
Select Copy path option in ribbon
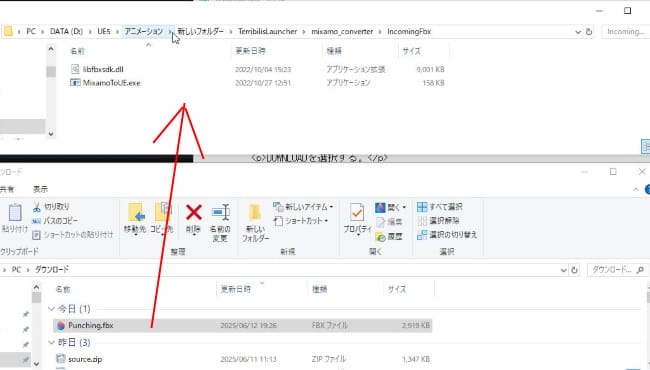pos(55,220)
